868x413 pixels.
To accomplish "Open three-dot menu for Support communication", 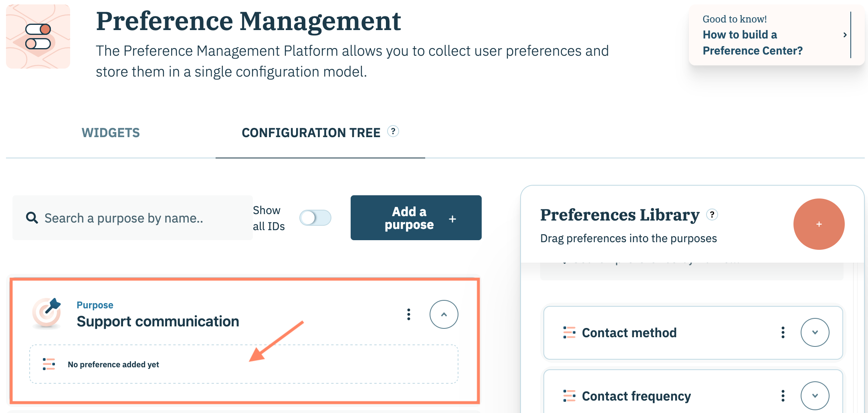I will (408, 314).
